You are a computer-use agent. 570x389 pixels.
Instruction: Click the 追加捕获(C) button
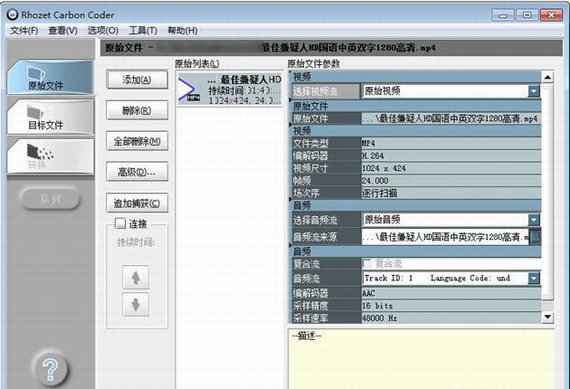point(137,203)
